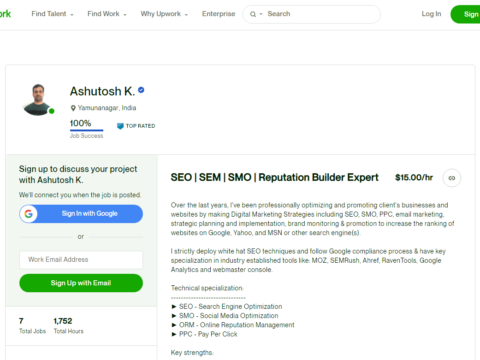Click SEO - Search Engine Optimization line

coord(227,306)
